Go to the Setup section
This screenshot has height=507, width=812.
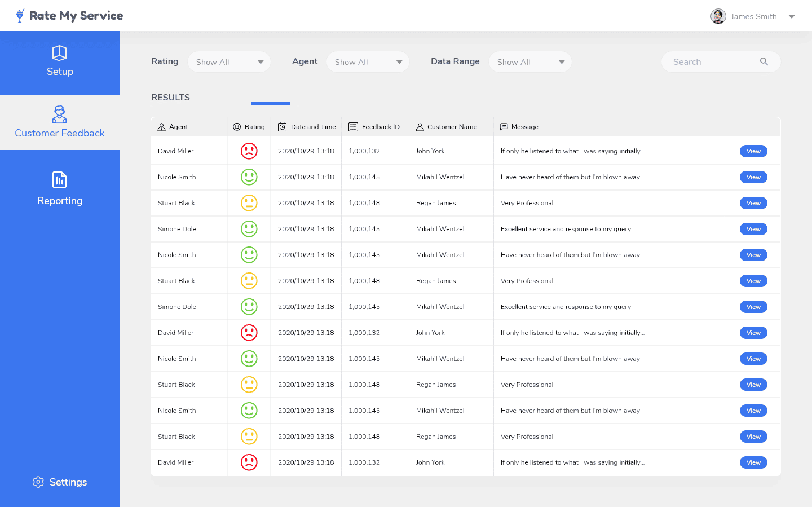click(x=60, y=62)
